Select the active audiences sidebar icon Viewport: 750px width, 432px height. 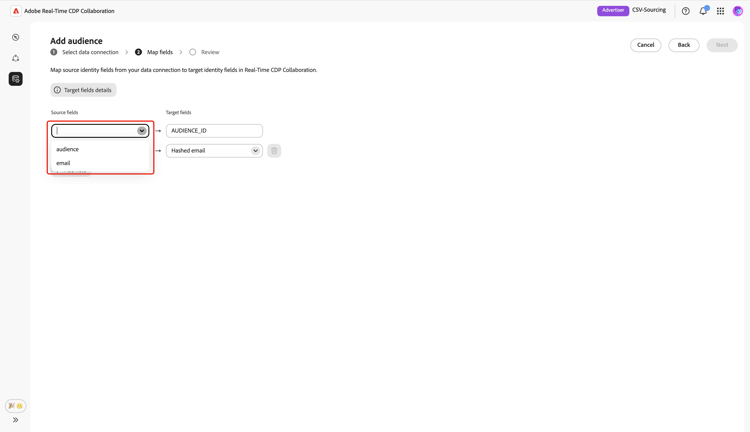pyautogui.click(x=16, y=79)
